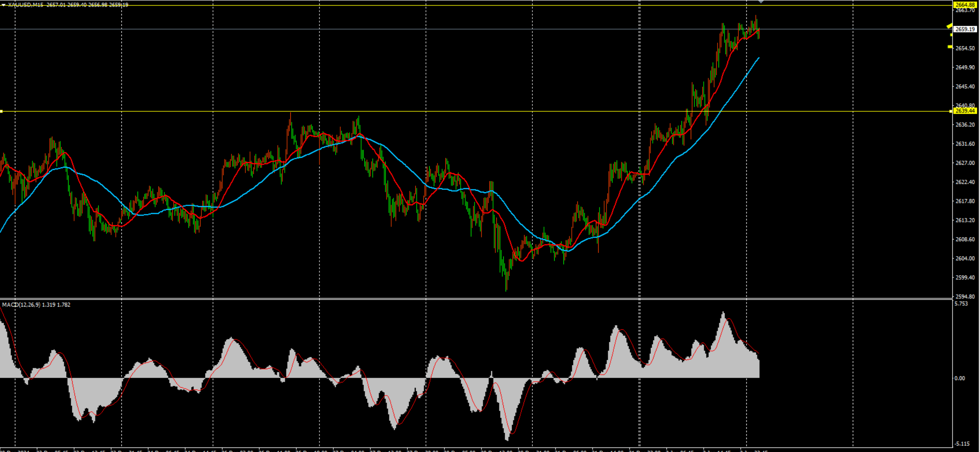Click the 2654.50 price axis value
The image size is (980, 452).
click(x=965, y=48)
